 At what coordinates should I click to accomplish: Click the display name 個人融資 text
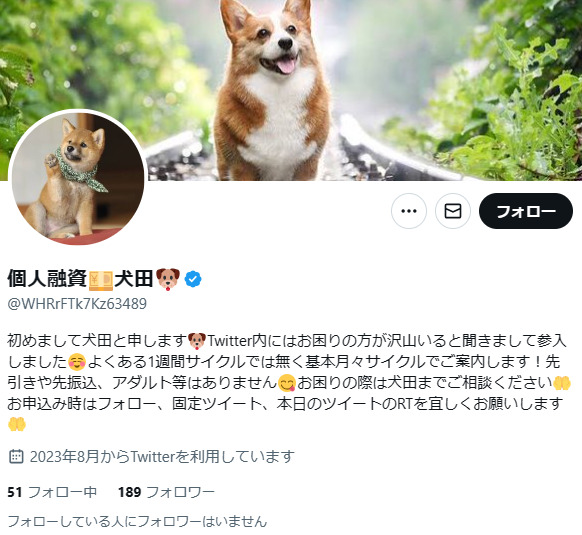tap(47, 279)
